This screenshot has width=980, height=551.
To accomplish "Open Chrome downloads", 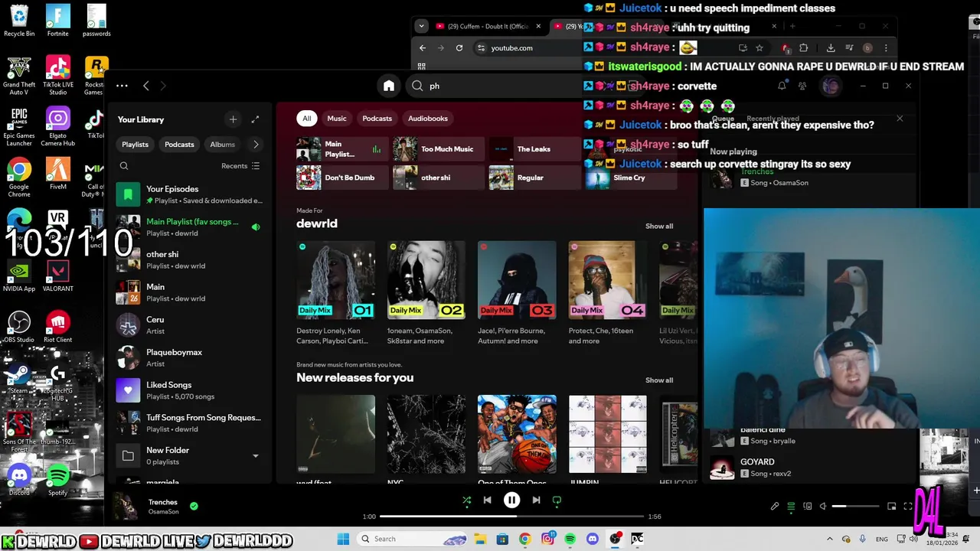I will point(831,47).
